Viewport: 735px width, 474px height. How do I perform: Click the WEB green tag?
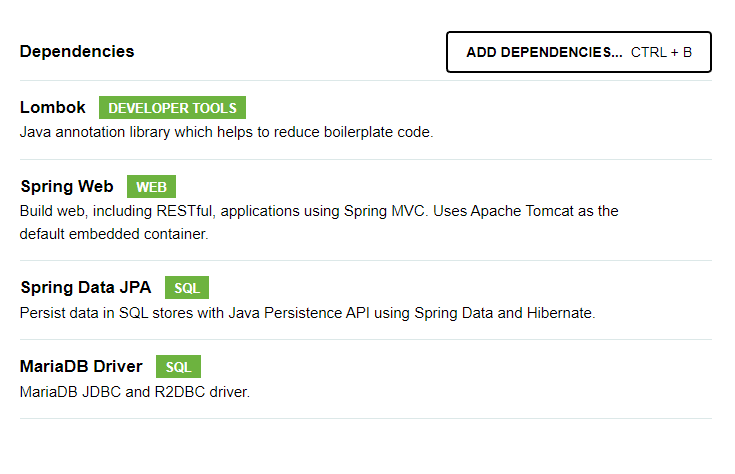click(151, 187)
